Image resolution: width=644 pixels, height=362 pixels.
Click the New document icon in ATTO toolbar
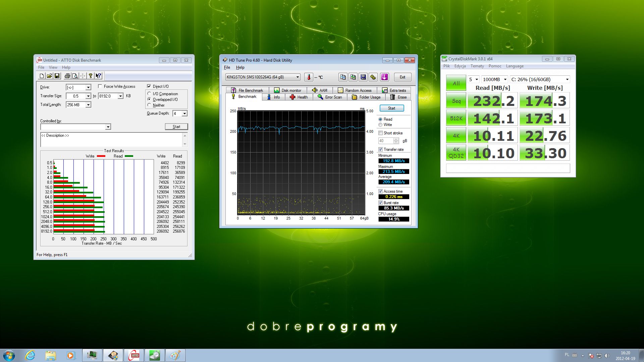tap(42, 76)
